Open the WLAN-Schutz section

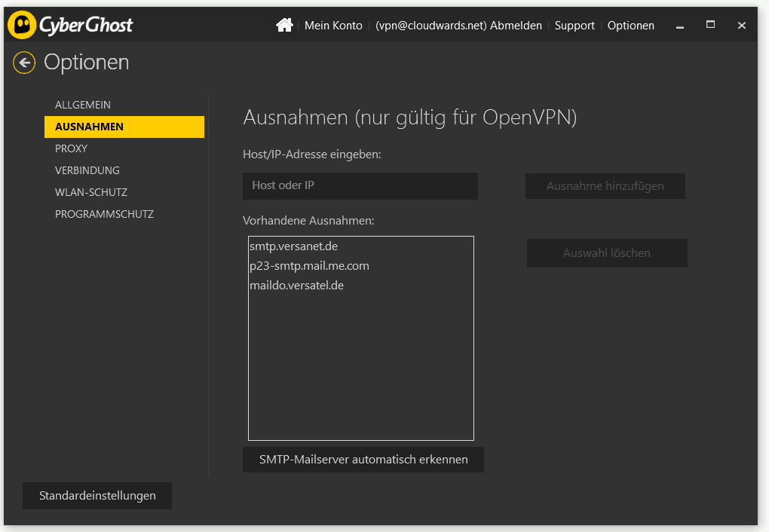(x=124, y=192)
